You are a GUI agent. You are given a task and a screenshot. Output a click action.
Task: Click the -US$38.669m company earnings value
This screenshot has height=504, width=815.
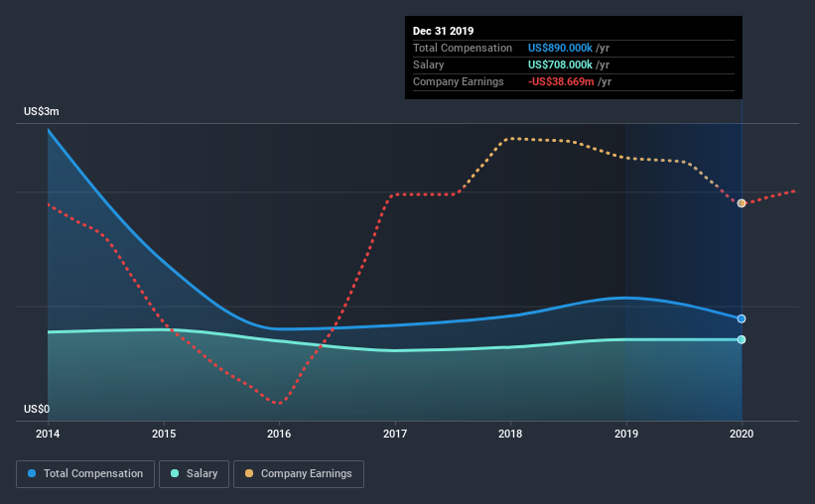tap(561, 81)
